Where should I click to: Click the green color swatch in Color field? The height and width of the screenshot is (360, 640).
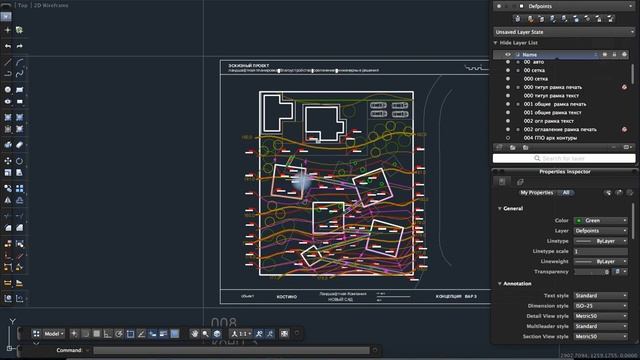pos(578,220)
